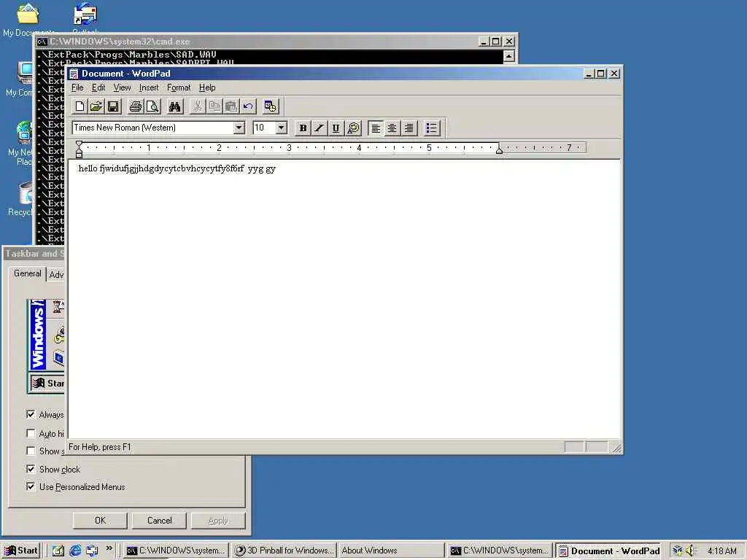This screenshot has width=747, height=560.
Task: Expand the font name dropdown arrow
Action: [x=239, y=128]
